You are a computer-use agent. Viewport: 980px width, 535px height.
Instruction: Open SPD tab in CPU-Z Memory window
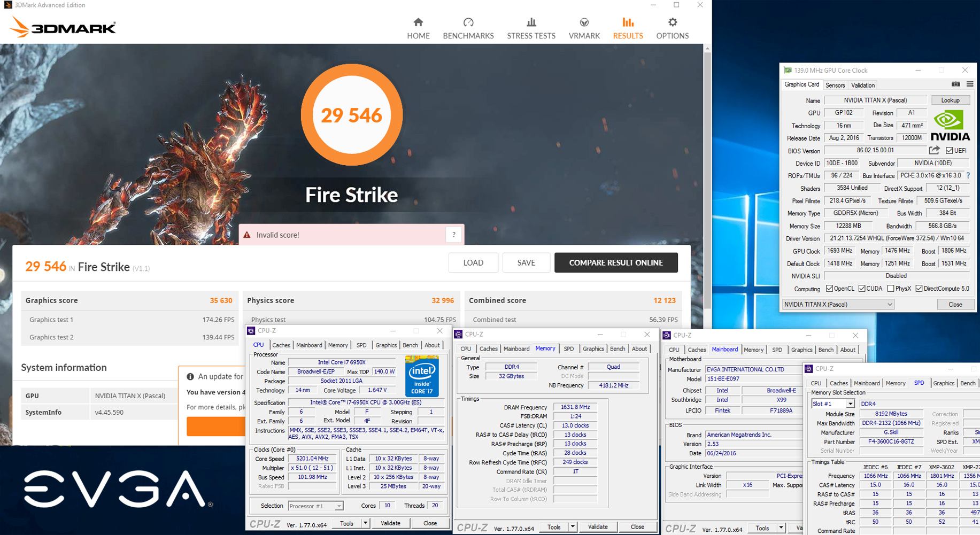pos(569,349)
